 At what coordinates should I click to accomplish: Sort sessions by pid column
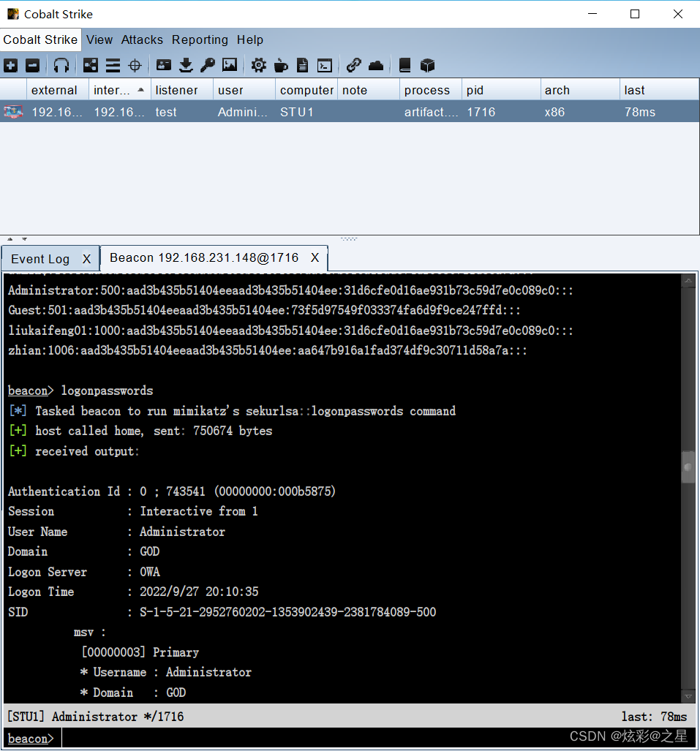pyautogui.click(x=501, y=90)
